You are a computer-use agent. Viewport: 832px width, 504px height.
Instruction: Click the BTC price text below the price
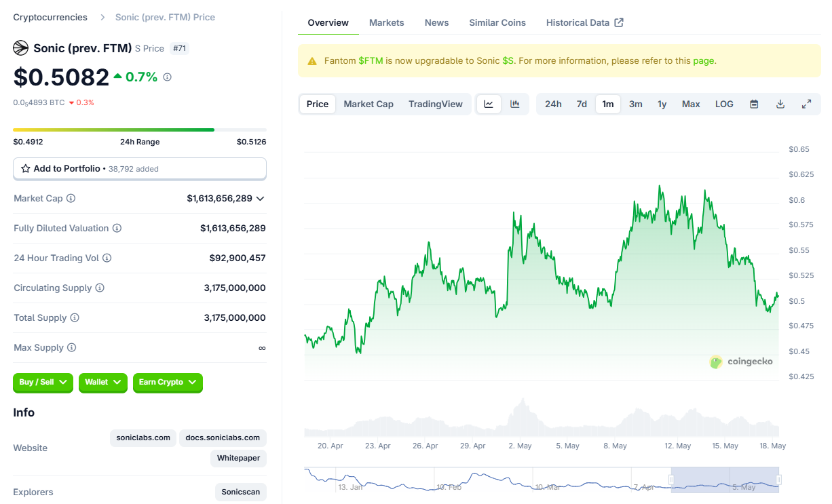pos(39,103)
